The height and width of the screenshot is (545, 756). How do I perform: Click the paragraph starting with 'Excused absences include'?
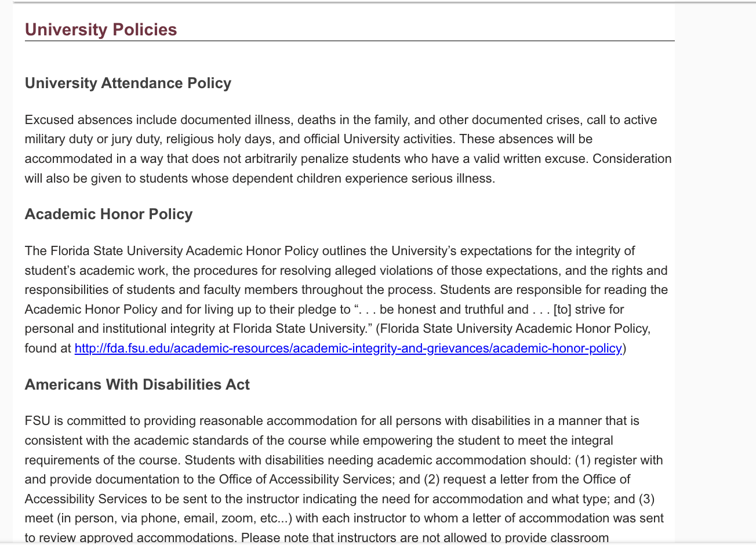[348, 149]
